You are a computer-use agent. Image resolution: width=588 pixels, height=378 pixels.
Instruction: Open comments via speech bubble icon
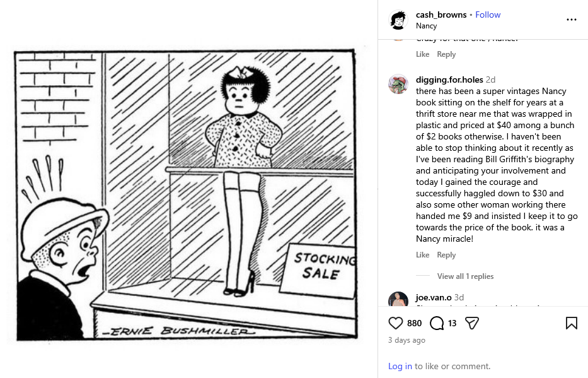437,323
